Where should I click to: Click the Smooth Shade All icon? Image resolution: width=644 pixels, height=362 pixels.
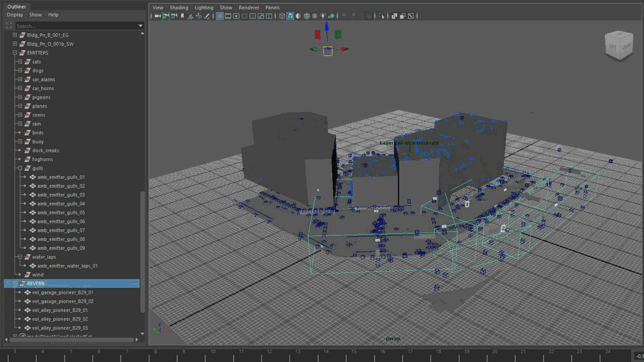click(x=290, y=16)
